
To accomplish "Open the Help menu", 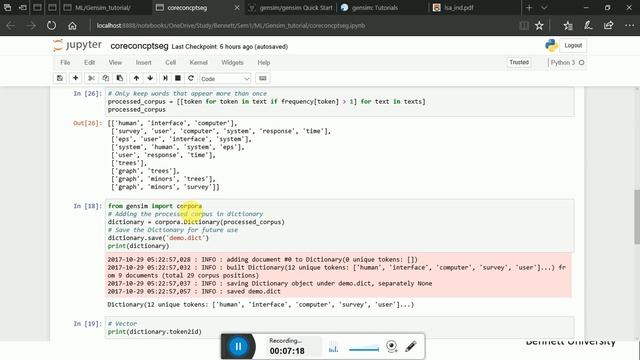I will tap(264, 62).
